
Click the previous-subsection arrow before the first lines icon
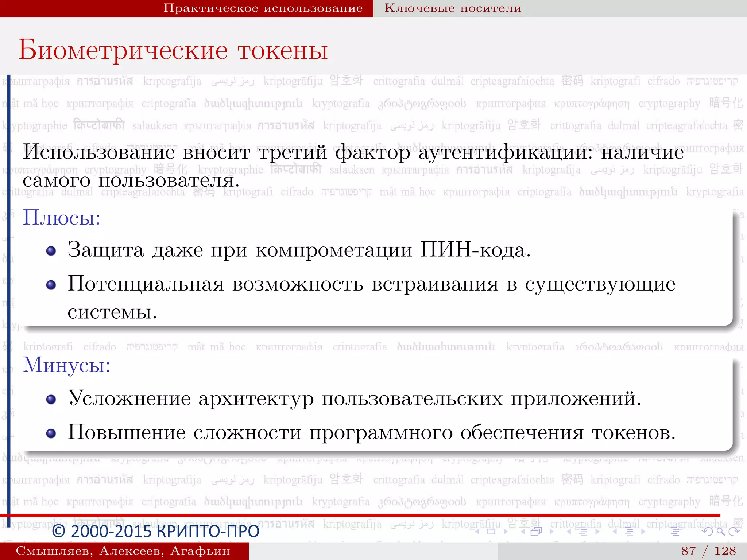(569, 532)
